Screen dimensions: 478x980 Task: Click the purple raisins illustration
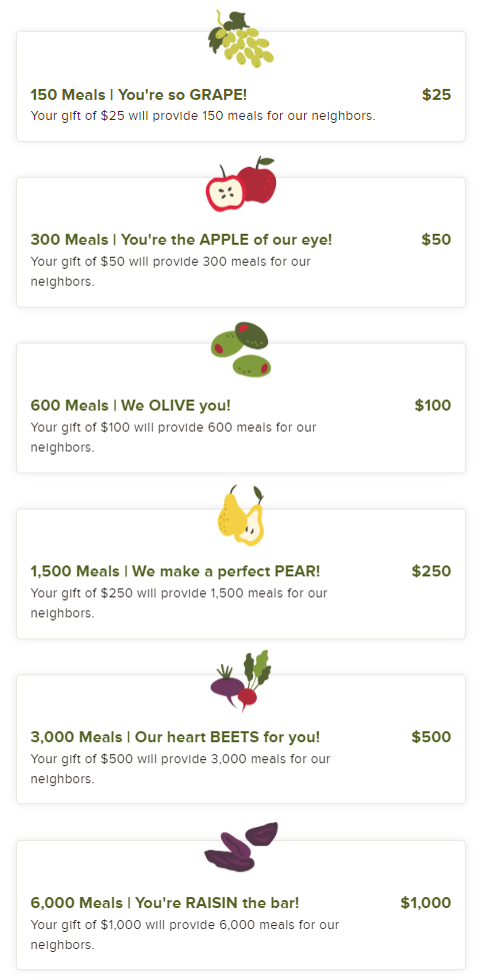[x=241, y=847]
